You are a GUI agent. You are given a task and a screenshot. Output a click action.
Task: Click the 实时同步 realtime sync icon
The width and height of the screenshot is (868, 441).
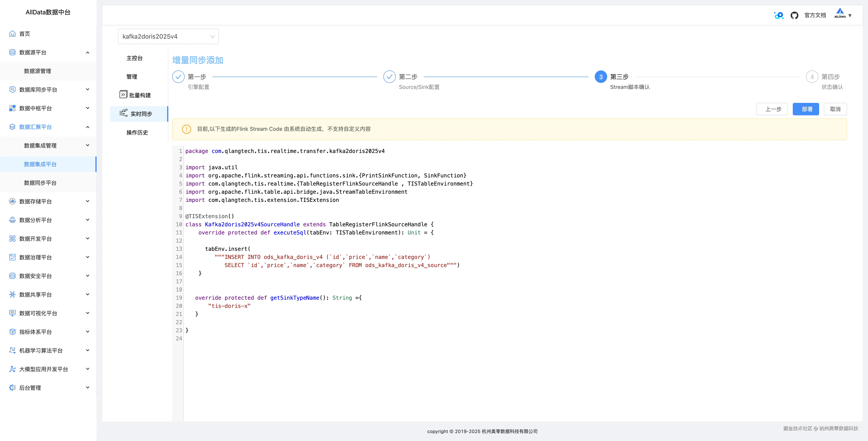click(x=123, y=113)
